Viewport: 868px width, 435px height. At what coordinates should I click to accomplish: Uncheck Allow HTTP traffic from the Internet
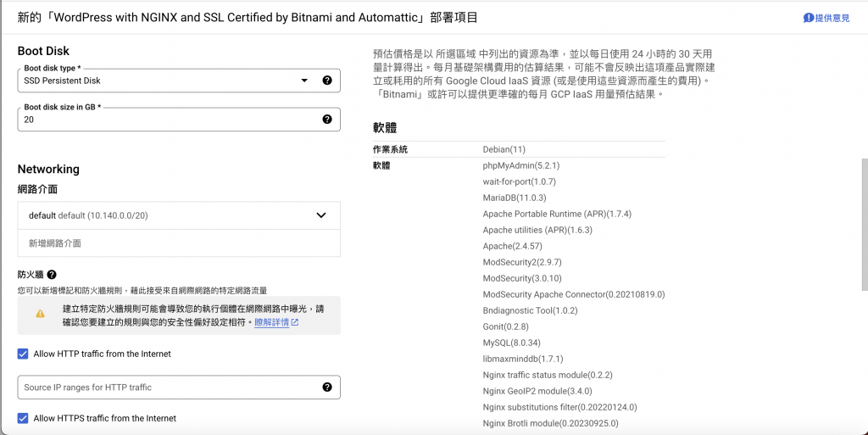click(x=23, y=354)
